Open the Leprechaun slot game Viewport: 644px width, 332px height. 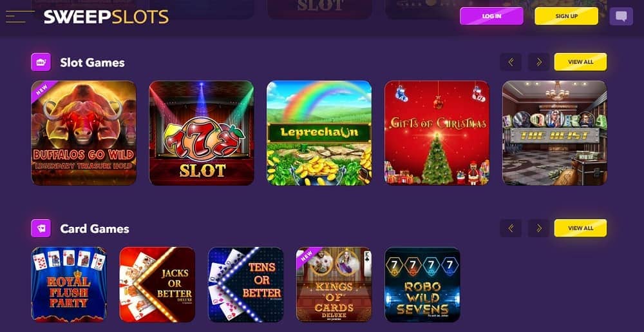pos(319,133)
